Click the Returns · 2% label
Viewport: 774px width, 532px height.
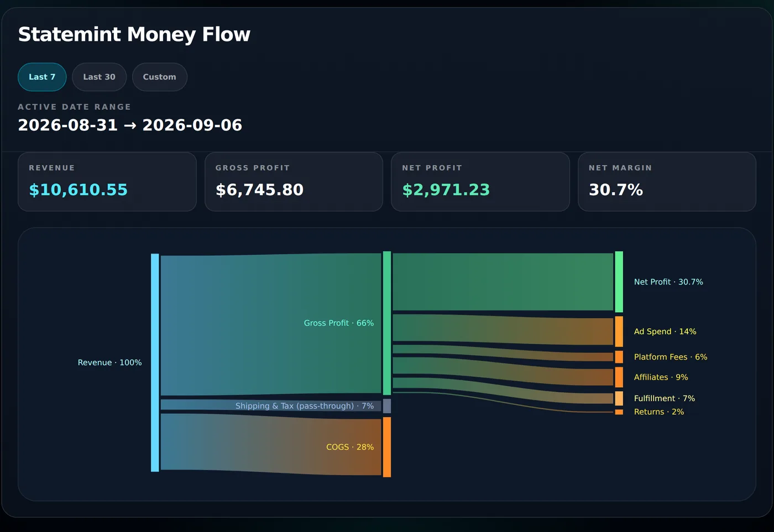pos(659,412)
